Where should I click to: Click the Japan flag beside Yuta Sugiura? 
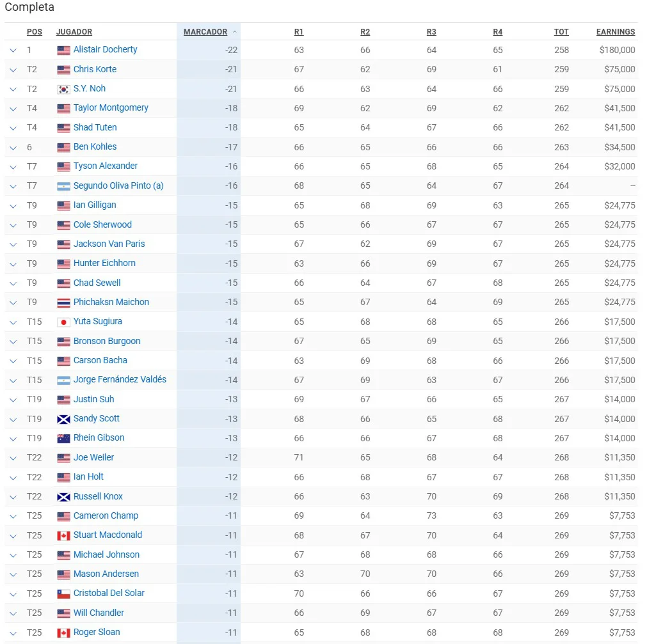(63, 322)
